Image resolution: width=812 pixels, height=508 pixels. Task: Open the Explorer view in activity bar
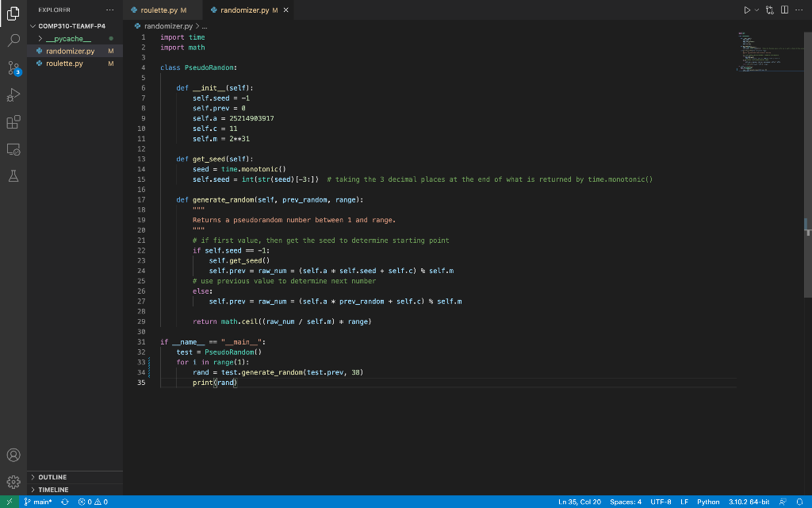pos(13,13)
